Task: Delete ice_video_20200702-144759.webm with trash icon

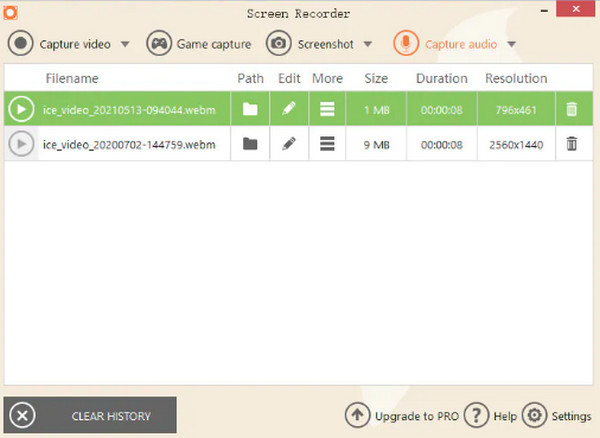Action: point(572,144)
